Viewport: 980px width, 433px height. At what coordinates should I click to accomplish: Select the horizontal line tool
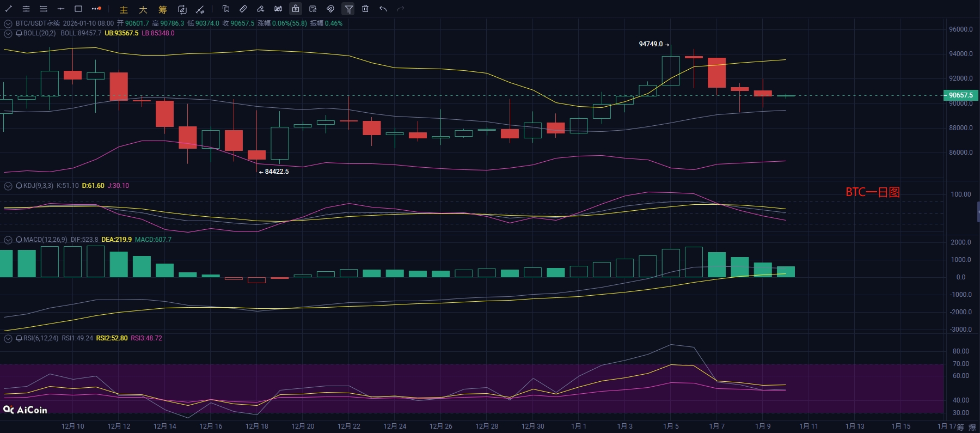click(61, 9)
